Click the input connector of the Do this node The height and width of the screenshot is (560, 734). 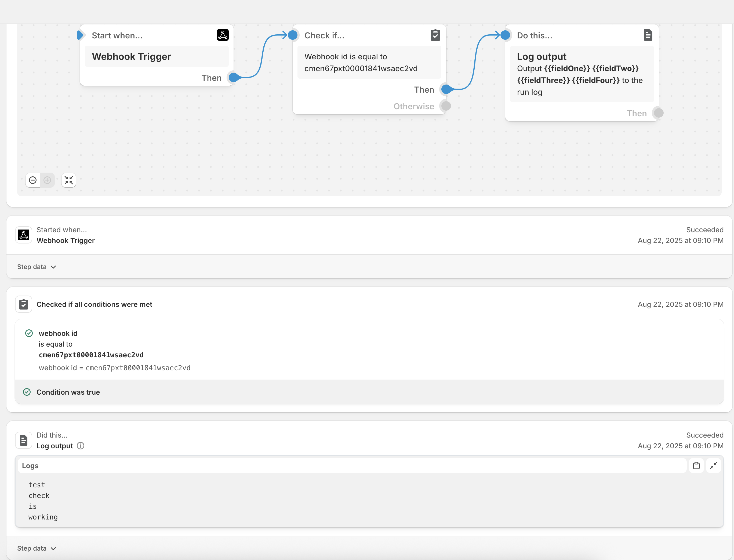[505, 35]
